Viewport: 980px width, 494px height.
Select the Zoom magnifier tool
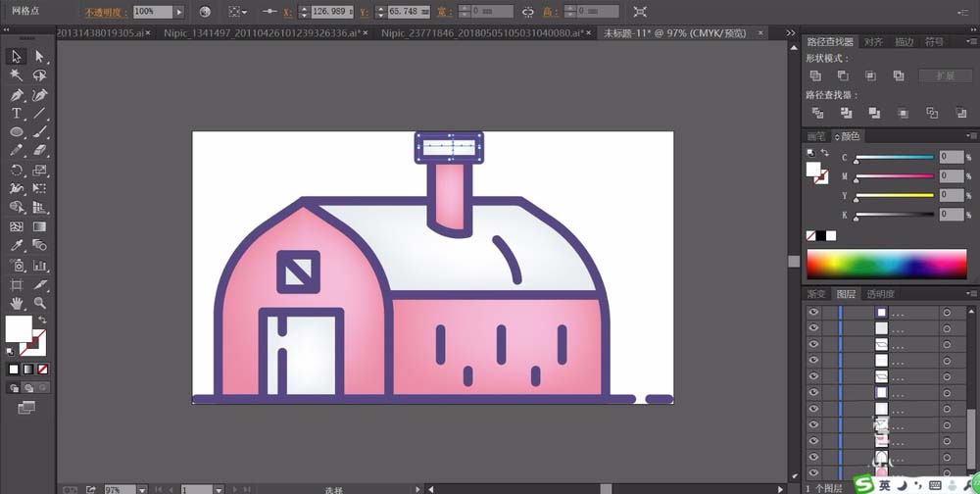[x=39, y=303]
